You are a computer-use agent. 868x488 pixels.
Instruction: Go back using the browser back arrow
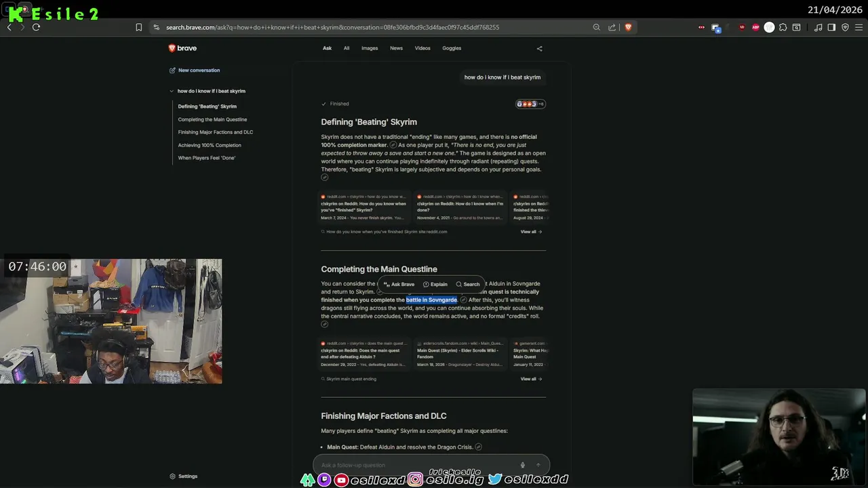pos(9,27)
